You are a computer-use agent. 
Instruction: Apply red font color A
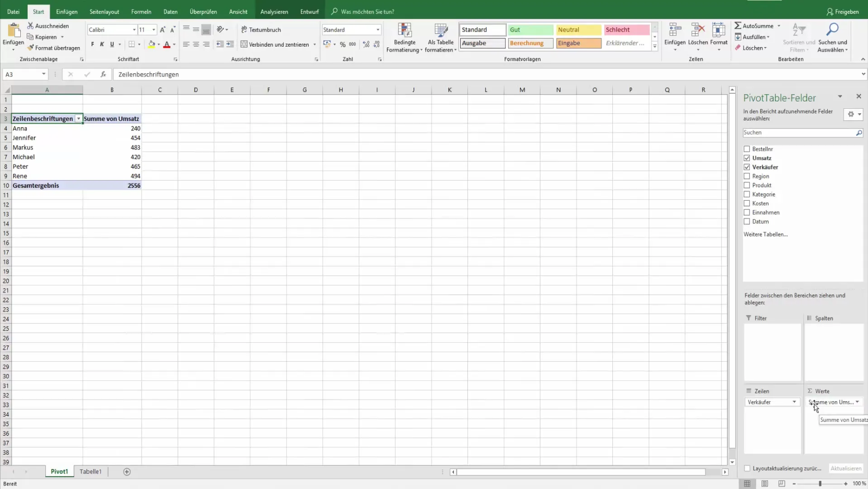click(167, 44)
